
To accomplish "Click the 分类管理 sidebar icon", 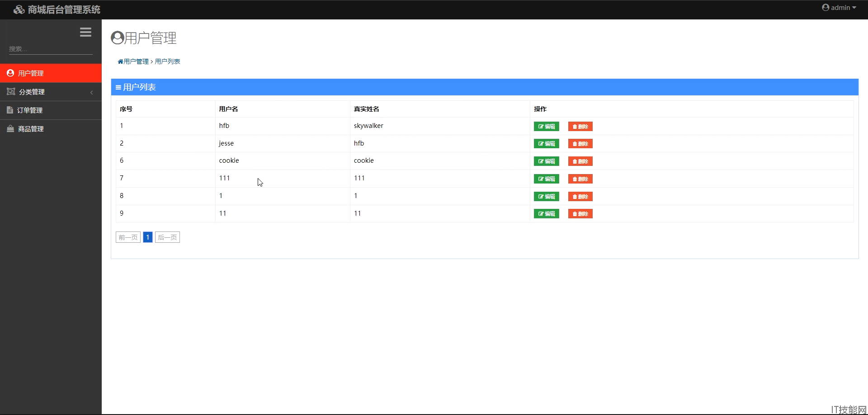I will point(11,91).
